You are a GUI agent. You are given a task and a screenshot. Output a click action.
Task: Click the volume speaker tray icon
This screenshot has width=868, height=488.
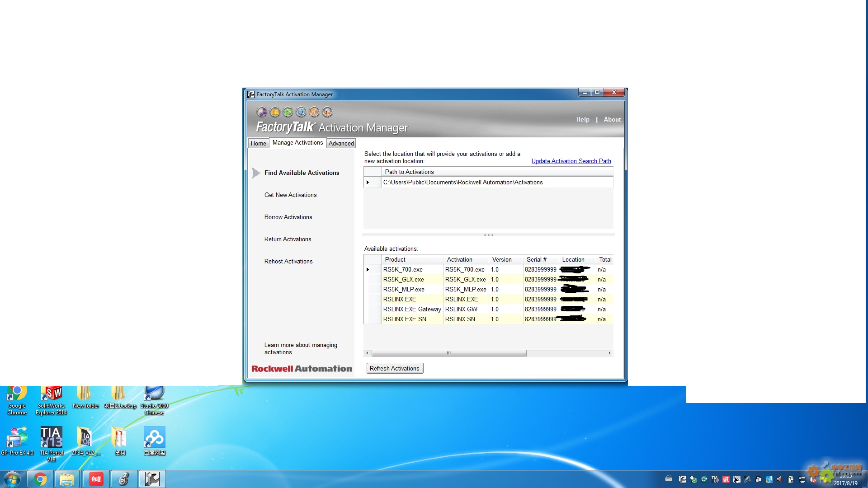point(779,479)
